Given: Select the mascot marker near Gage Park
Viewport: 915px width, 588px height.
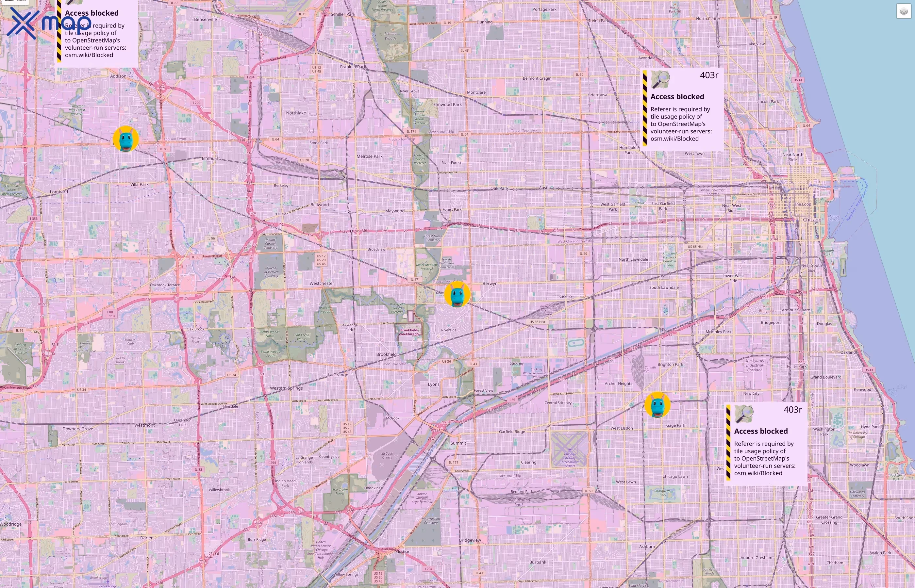Looking at the screenshot, I should [x=657, y=405].
